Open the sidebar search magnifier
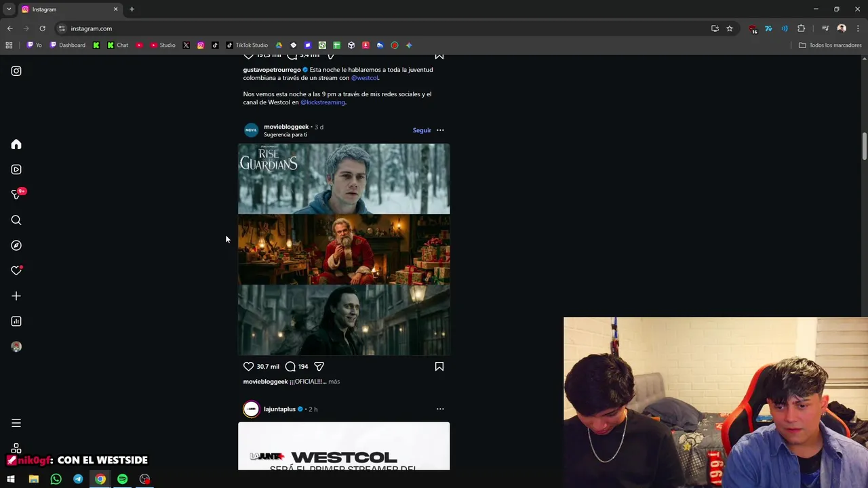This screenshot has height=488, width=868. click(x=16, y=220)
